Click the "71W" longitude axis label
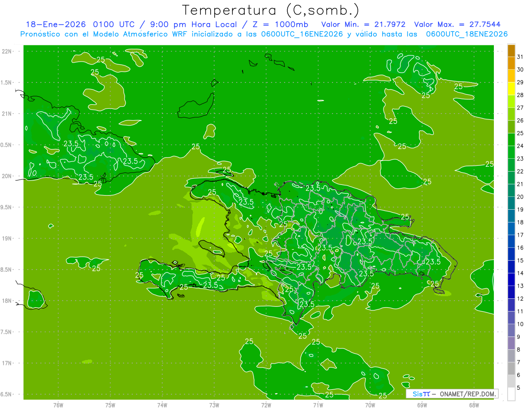Image resolution: width=532 pixels, height=411 pixels. pyautogui.click(x=318, y=405)
